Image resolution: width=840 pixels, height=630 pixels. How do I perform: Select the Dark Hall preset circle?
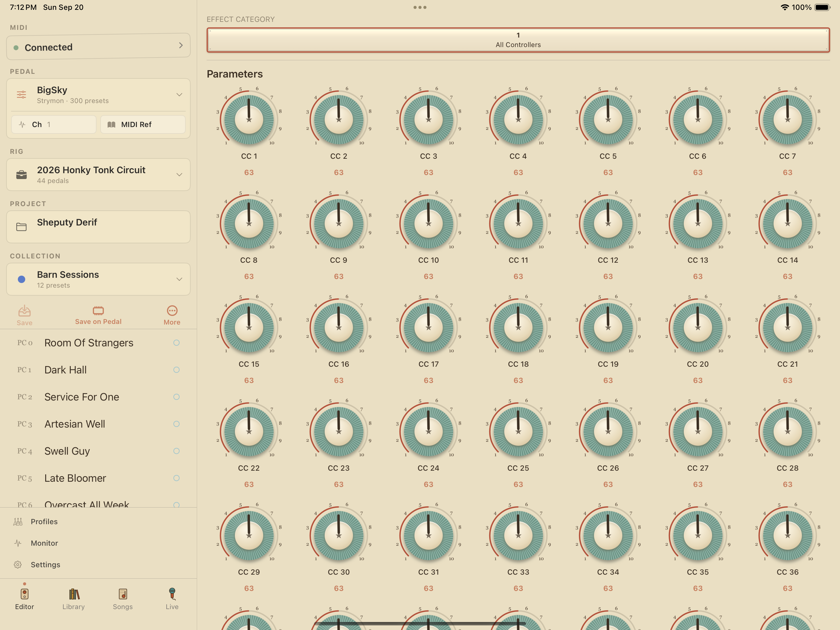point(176,370)
